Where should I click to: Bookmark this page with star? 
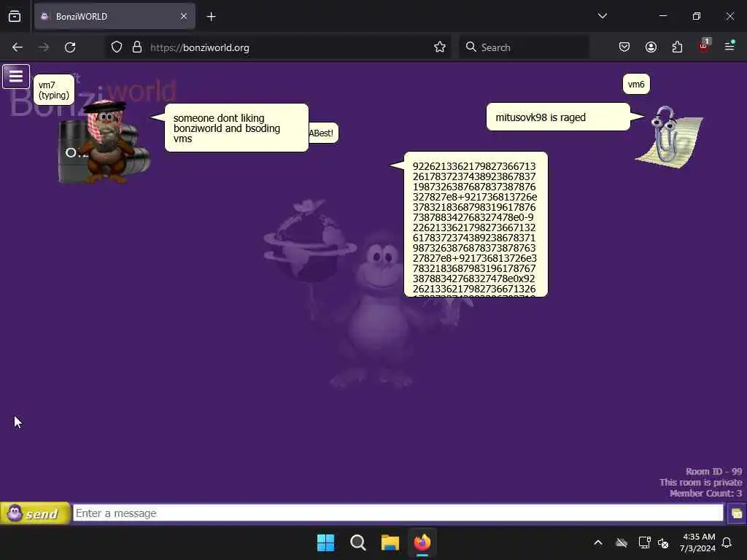tap(440, 47)
